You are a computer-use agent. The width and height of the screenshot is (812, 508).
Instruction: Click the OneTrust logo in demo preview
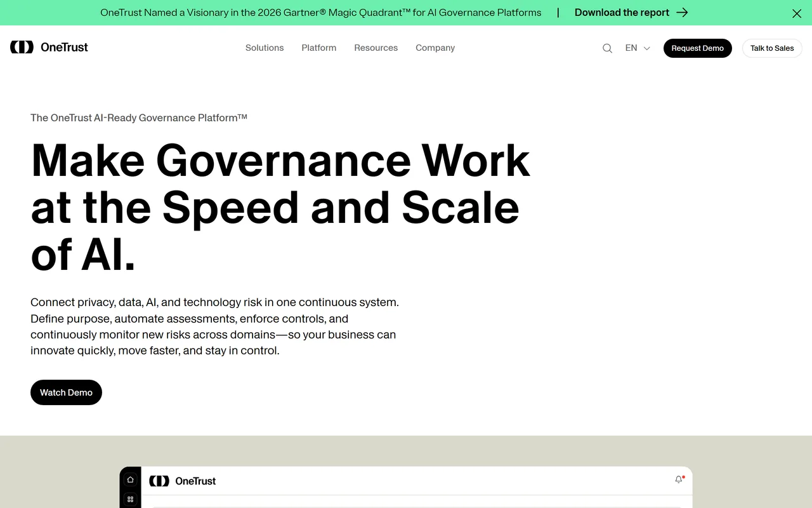point(183,481)
